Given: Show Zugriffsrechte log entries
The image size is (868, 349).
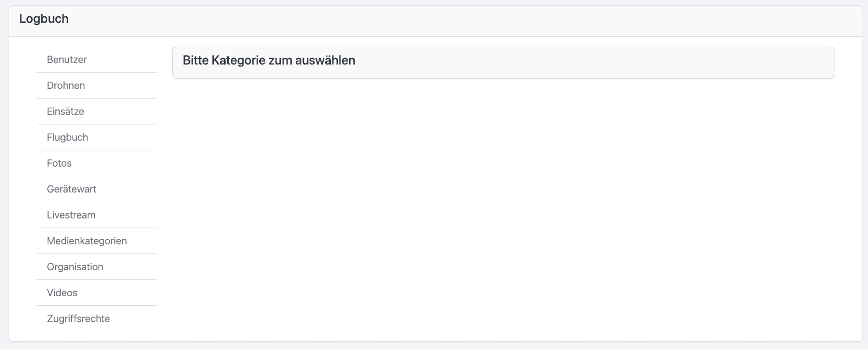Looking at the screenshot, I should pos(78,319).
